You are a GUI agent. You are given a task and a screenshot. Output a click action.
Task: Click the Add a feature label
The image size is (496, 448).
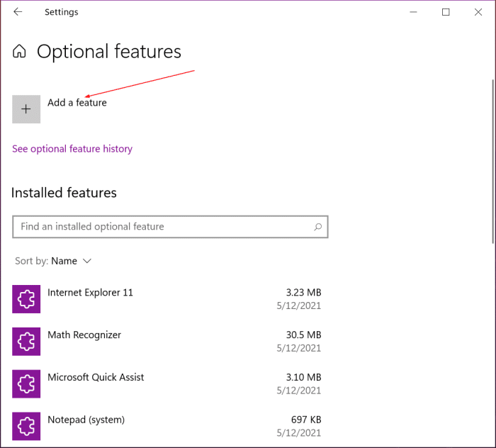pyautogui.click(x=77, y=103)
